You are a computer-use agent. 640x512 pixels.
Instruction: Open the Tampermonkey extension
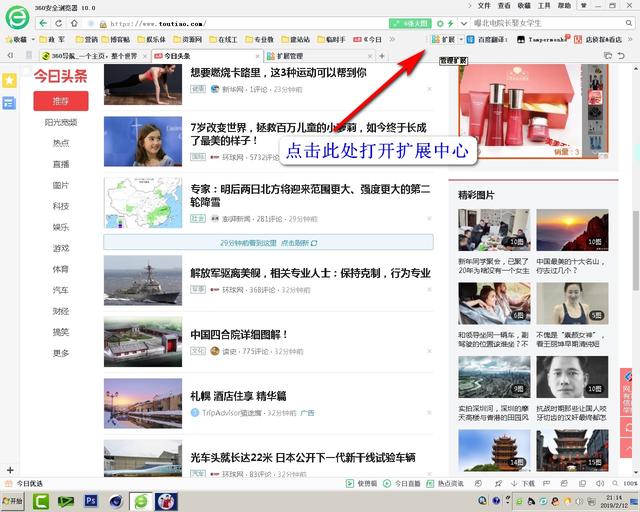542,40
